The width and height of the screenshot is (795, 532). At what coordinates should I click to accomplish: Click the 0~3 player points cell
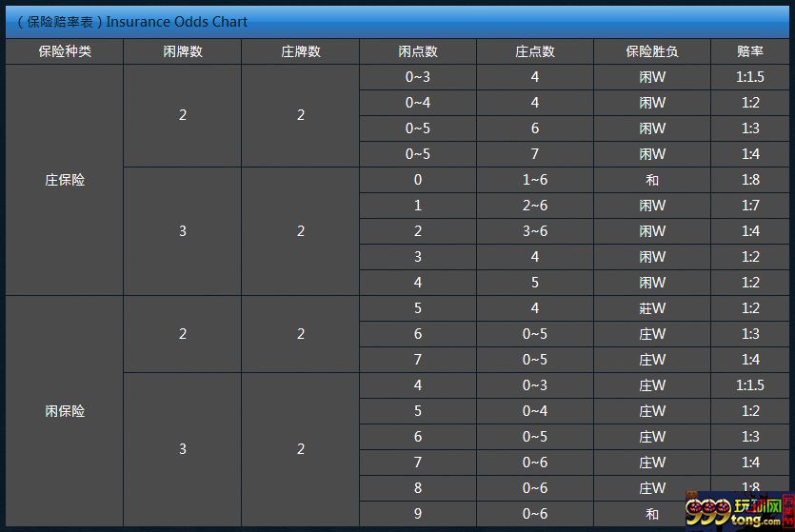tap(418, 77)
